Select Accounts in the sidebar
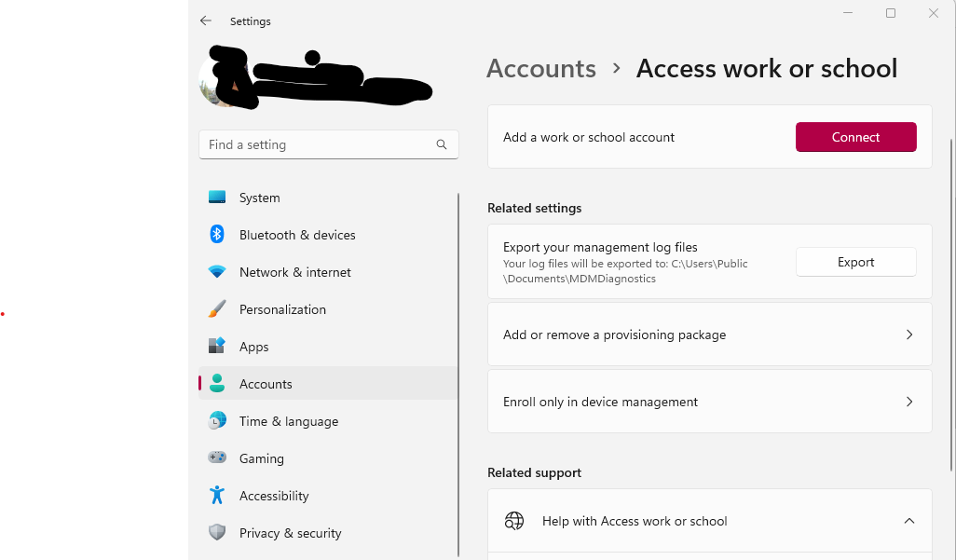This screenshot has width=956, height=560. coord(266,383)
